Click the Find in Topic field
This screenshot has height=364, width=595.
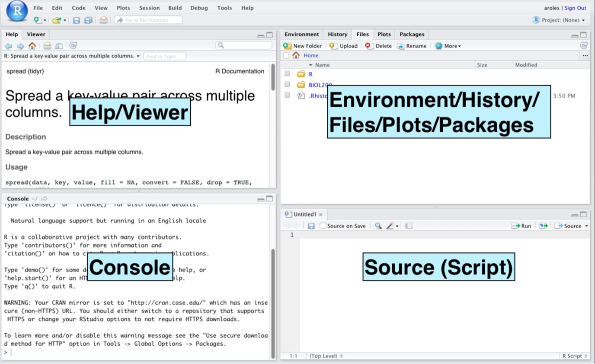[165, 56]
